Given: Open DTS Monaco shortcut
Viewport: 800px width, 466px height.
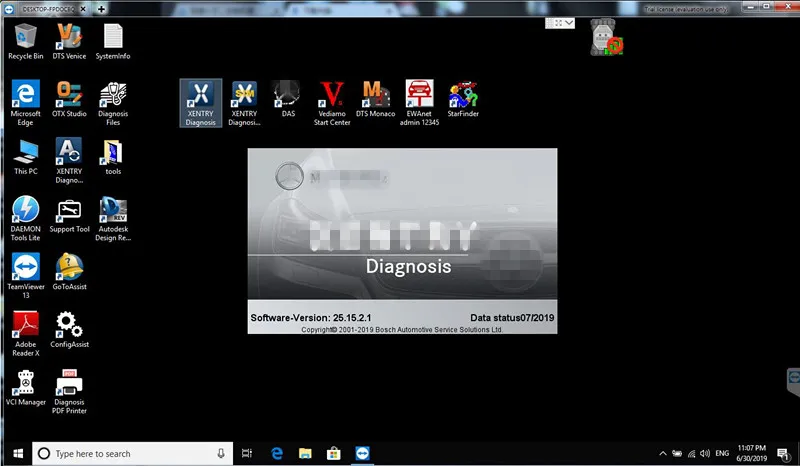Looking at the screenshot, I should [x=376, y=99].
